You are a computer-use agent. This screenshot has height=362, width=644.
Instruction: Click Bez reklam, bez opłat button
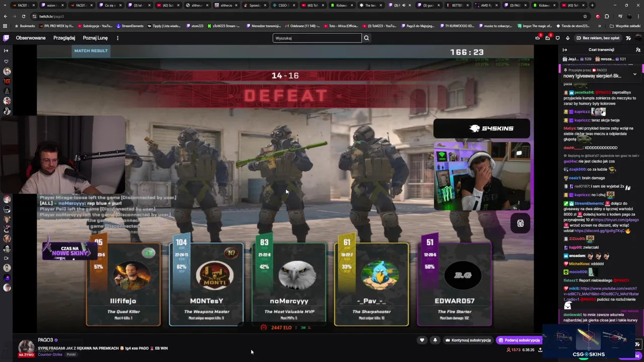tap(598, 38)
